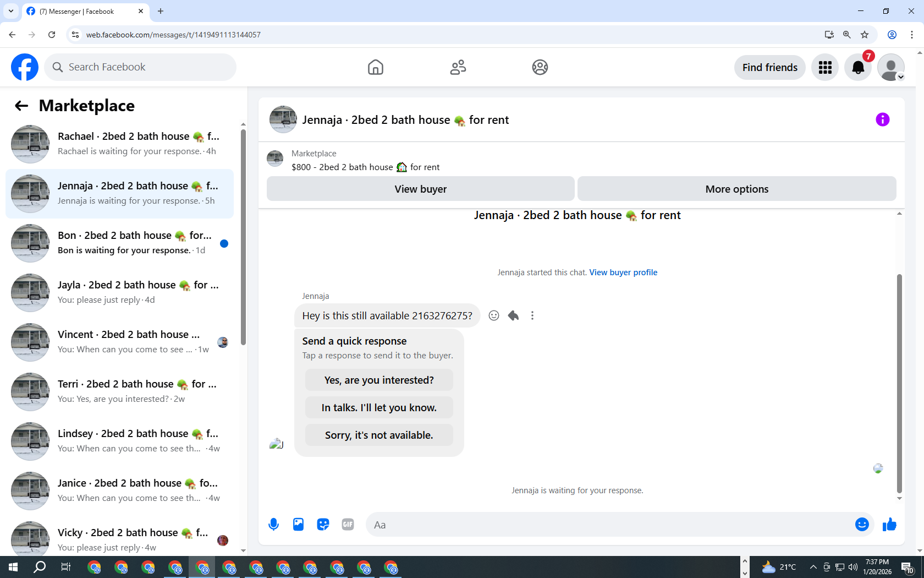Open Task View on taskbar
The height and width of the screenshot is (578, 924).
pyautogui.click(x=65, y=567)
